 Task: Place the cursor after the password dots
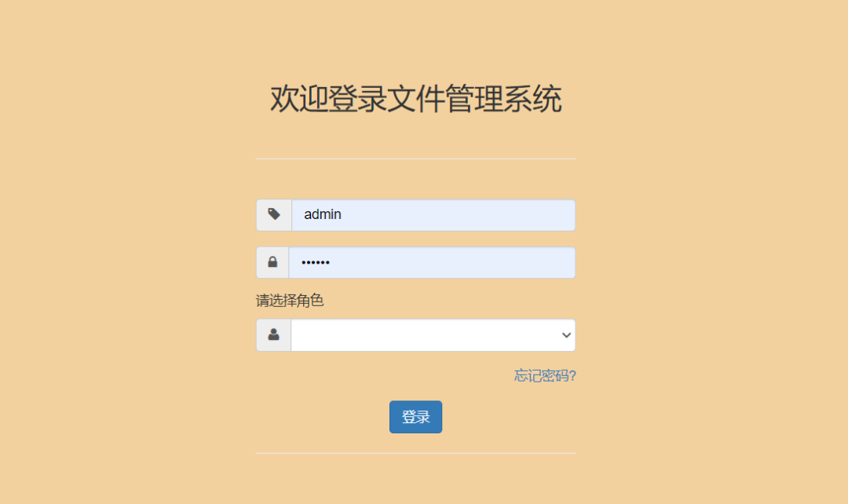click(331, 263)
